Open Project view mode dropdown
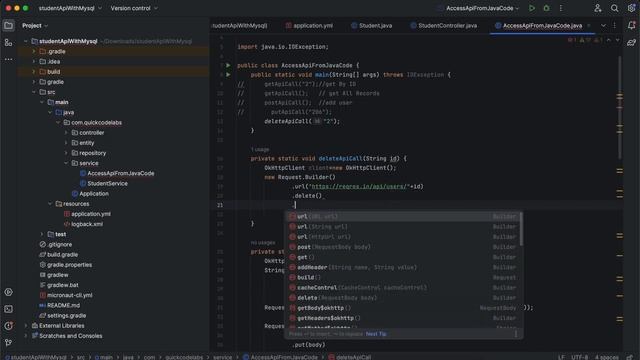This screenshot has height=360, width=640. pyautogui.click(x=35, y=26)
